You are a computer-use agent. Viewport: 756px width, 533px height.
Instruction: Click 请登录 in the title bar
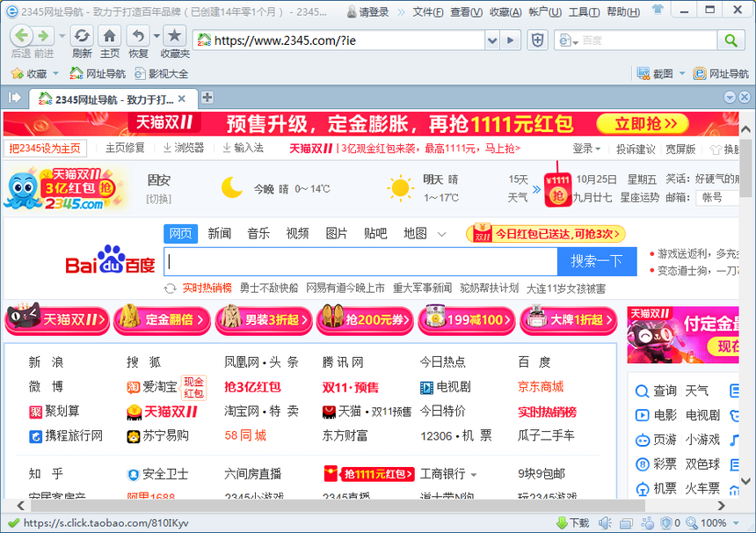[x=368, y=12]
